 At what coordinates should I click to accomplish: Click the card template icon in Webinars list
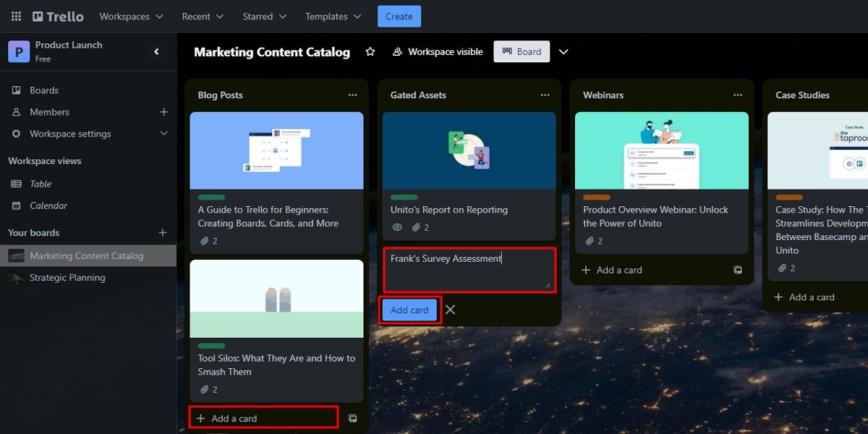point(737,270)
